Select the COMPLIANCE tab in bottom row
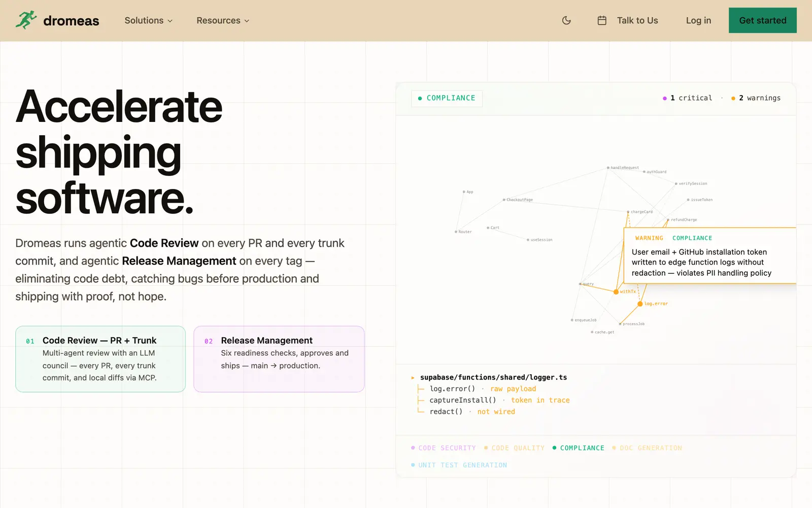 [x=579, y=448]
